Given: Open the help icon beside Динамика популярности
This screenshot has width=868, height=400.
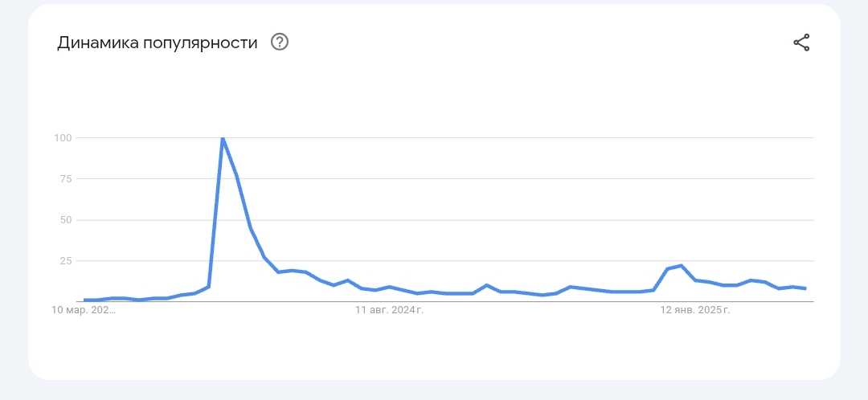Looking at the screenshot, I should click(280, 42).
